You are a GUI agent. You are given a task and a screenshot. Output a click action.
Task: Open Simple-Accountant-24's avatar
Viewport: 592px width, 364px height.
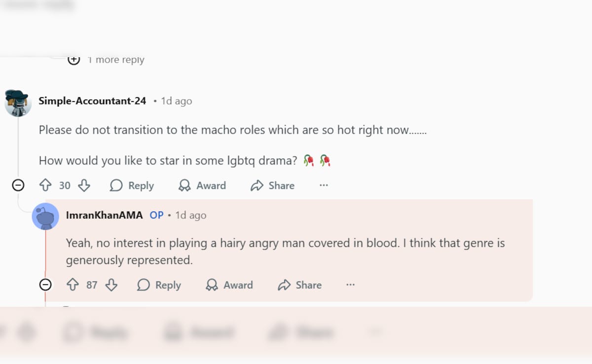pyautogui.click(x=18, y=103)
